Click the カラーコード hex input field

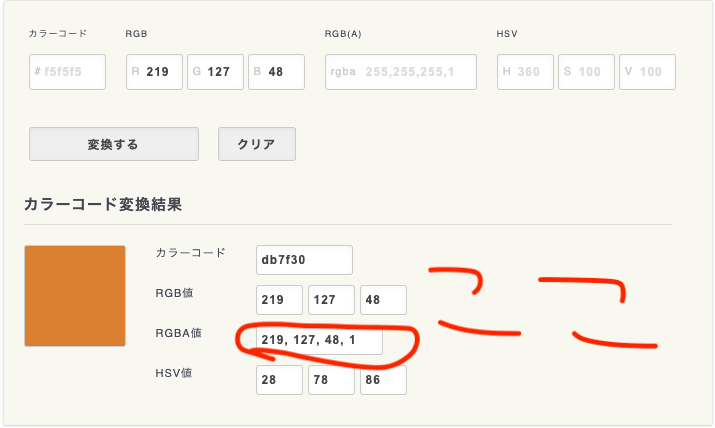pos(67,72)
